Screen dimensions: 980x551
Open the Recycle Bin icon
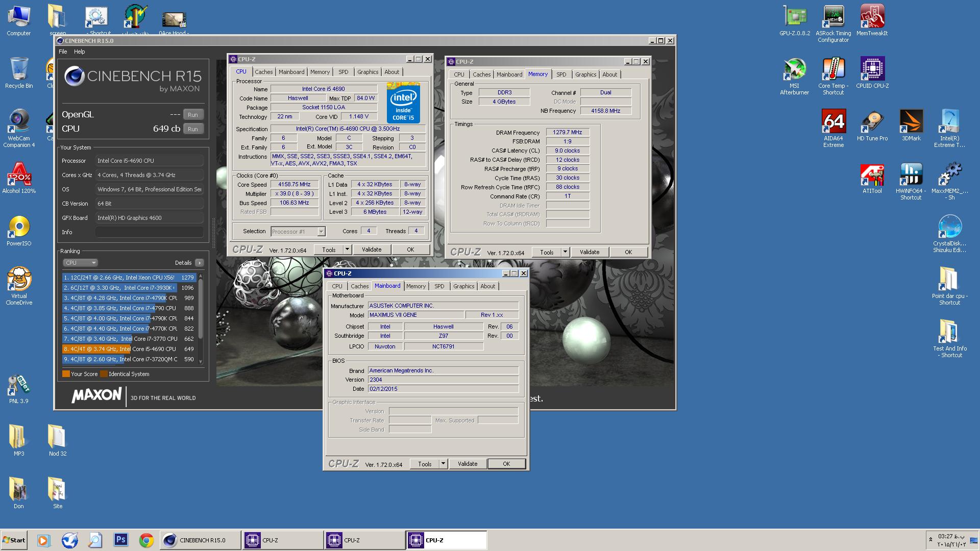19,73
